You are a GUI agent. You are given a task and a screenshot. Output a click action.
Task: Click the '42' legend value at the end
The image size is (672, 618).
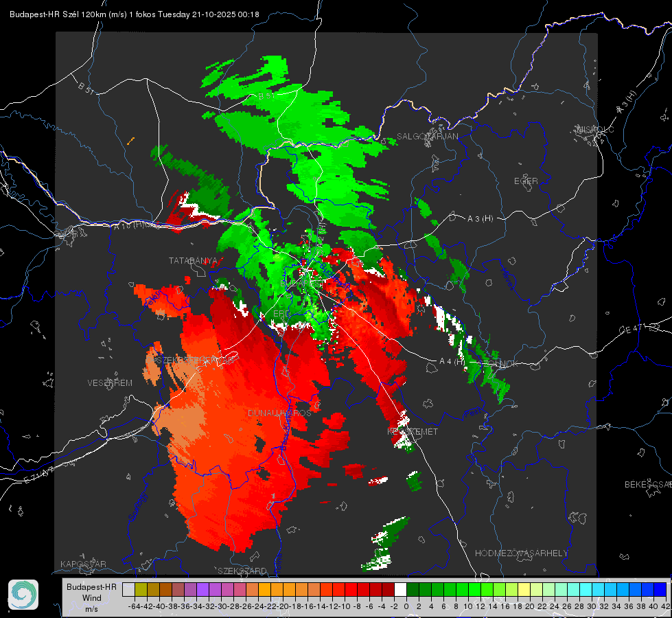(x=665, y=606)
